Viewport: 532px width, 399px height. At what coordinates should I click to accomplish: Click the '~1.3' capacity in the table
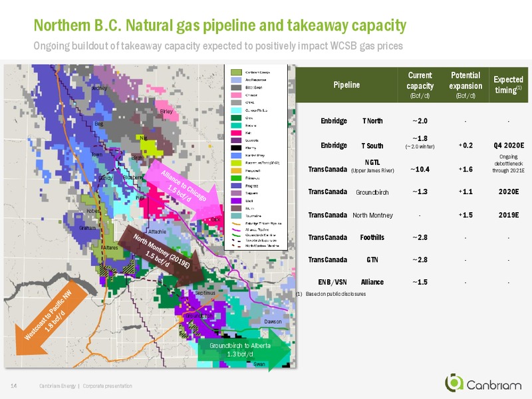click(x=420, y=192)
